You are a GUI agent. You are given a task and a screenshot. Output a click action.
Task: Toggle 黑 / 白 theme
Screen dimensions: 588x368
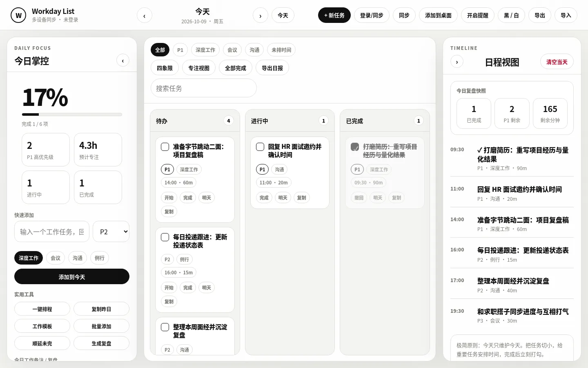coord(511,15)
